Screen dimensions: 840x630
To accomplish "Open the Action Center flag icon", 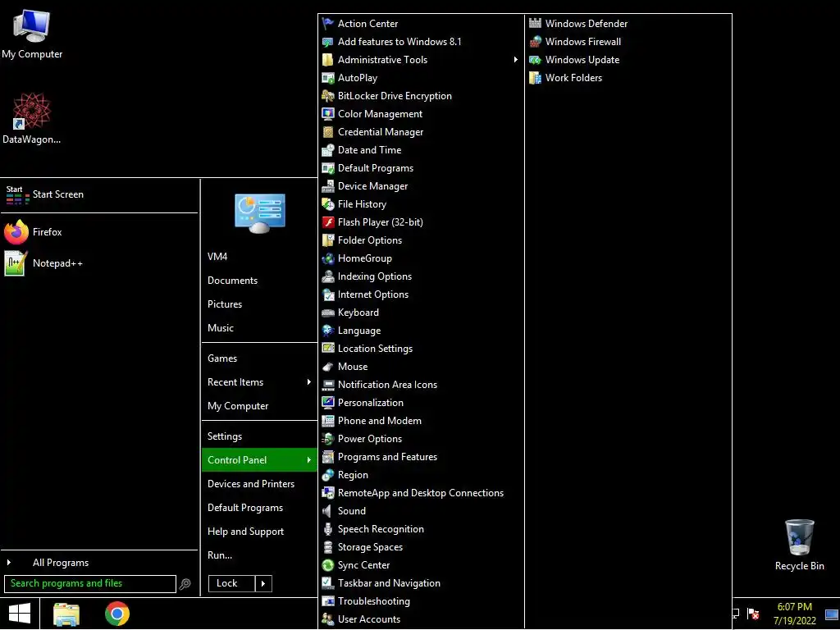I will click(328, 24).
